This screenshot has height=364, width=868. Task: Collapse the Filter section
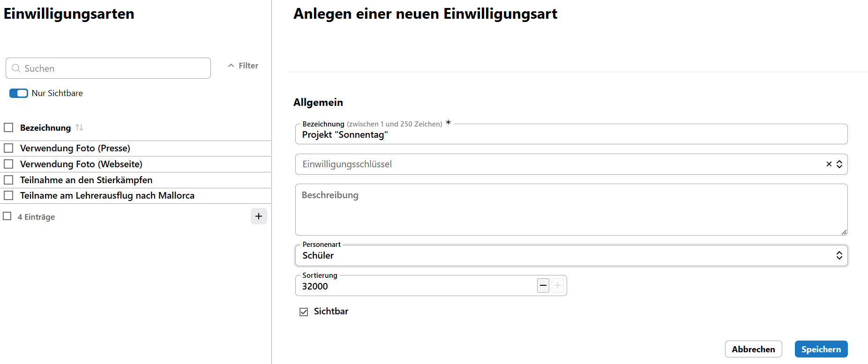coord(243,66)
